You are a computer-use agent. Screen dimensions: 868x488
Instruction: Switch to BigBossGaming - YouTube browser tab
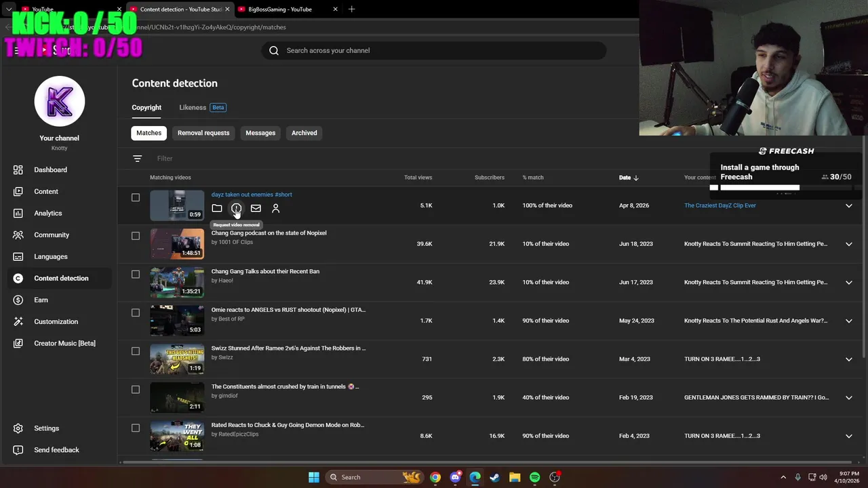click(288, 9)
